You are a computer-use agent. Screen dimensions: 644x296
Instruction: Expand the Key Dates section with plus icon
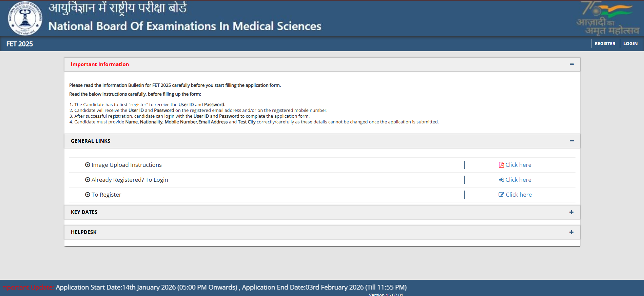571,212
